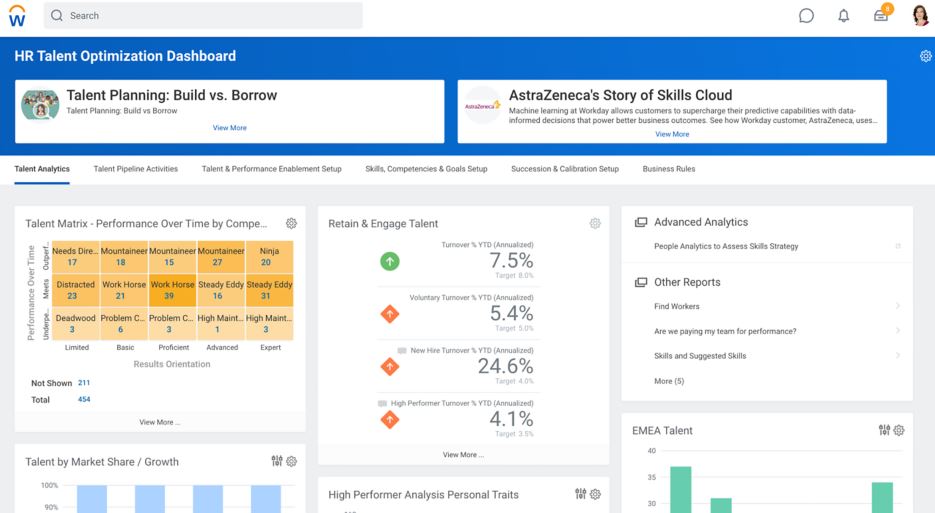Open Skills, Competencies & Goals Setup tab
The image size is (935, 513).
click(x=426, y=169)
